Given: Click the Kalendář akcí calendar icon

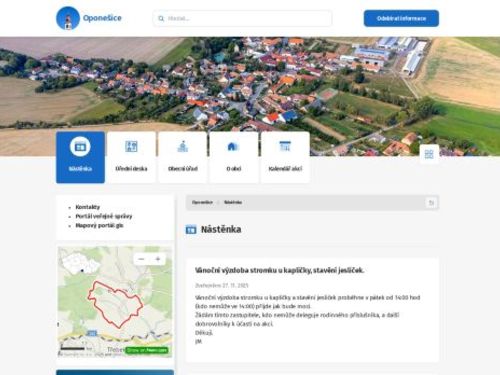Looking at the screenshot, I should click(285, 146).
